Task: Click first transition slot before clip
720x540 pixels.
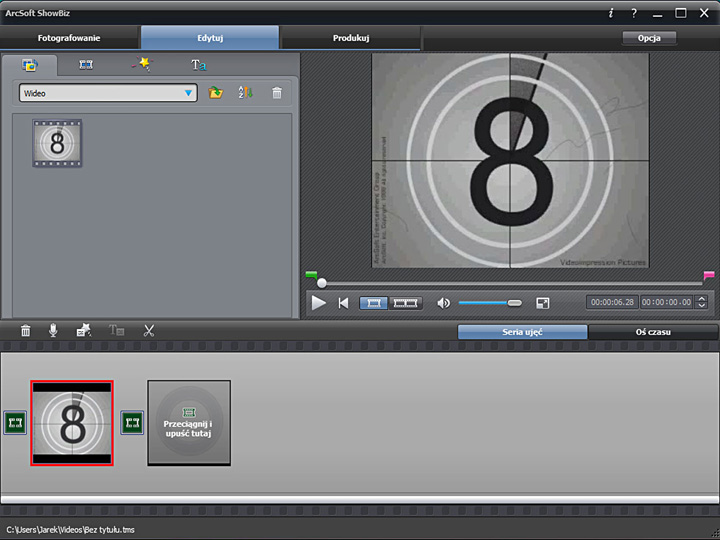Action: click(x=15, y=422)
